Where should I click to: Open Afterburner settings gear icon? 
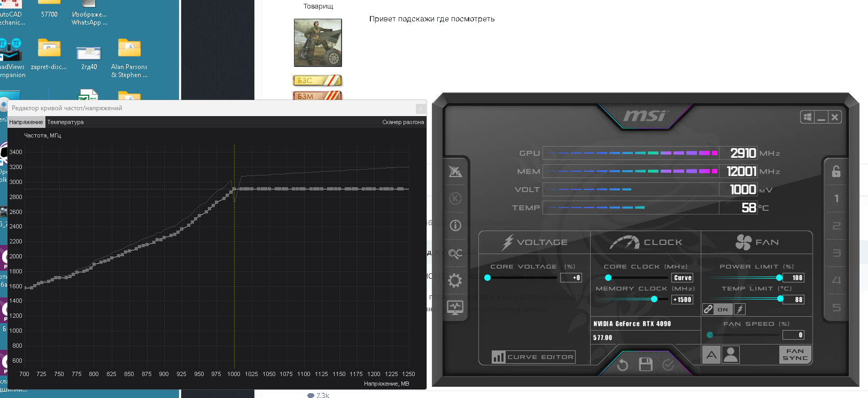(455, 280)
